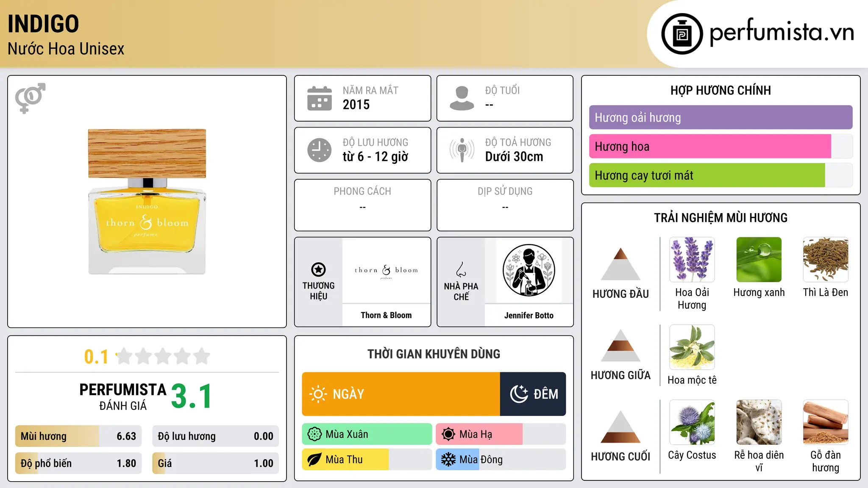
Task: Click the base notes pyramid icon
Action: pos(620,427)
